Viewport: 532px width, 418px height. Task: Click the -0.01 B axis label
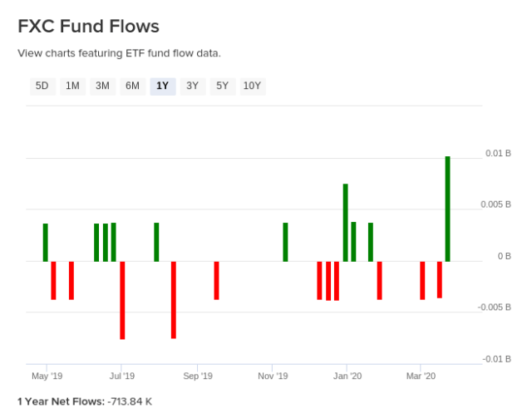(x=498, y=359)
